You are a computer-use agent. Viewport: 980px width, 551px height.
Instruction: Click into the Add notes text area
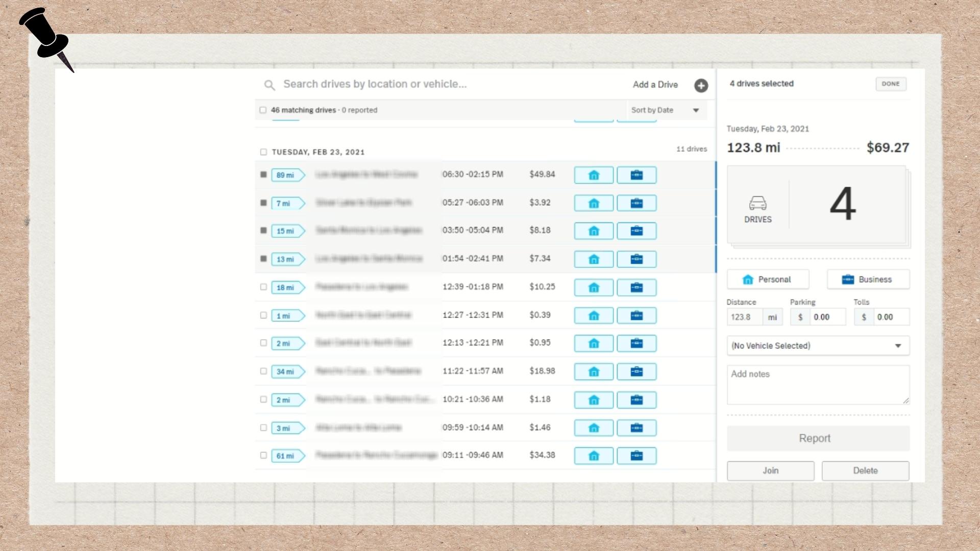pyautogui.click(x=818, y=385)
